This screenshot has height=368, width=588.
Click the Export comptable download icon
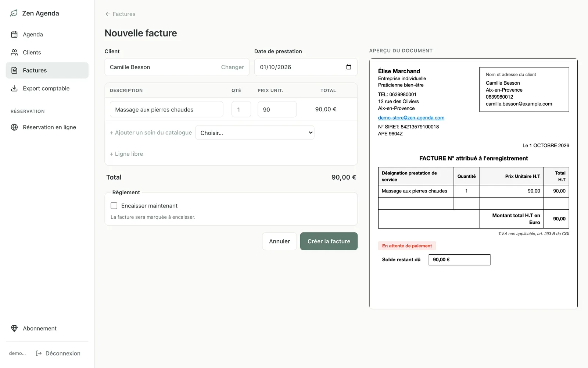tap(14, 88)
